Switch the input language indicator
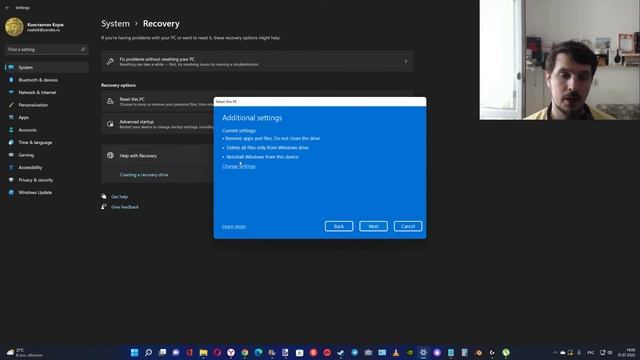Viewport: 640px width, 360px height. point(591,353)
